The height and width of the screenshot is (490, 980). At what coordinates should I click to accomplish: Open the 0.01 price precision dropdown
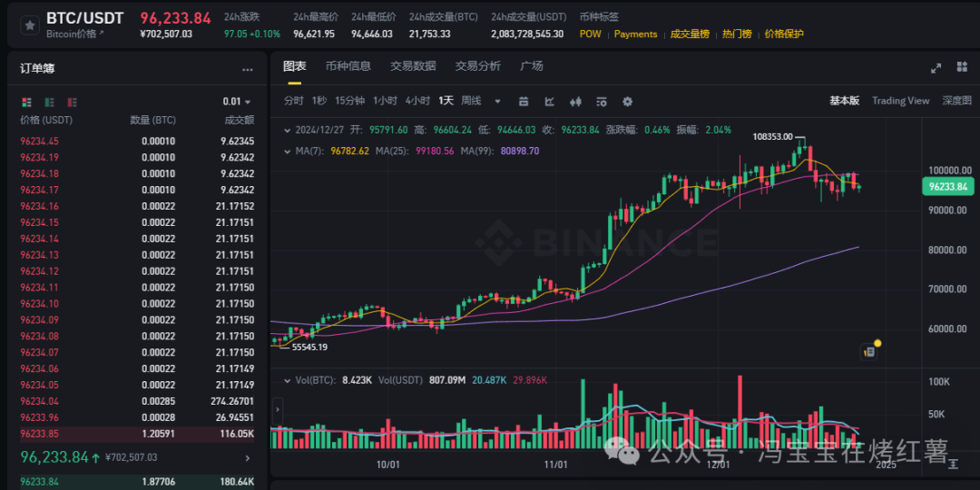tap(237, 102)
